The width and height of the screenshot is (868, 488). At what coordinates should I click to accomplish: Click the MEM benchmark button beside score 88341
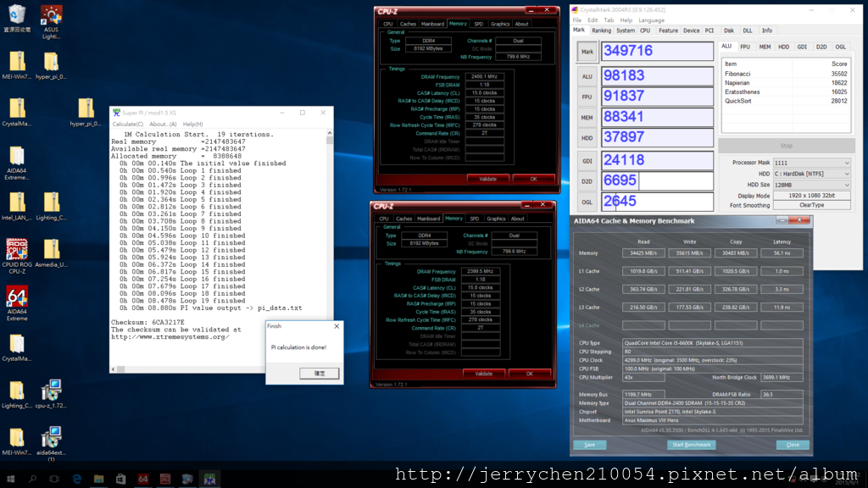587,117
